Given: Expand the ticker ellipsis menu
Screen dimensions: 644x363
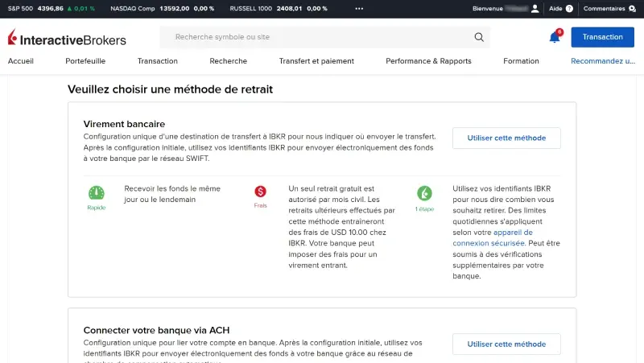Looking at the screenshot, I should point(359,9).
